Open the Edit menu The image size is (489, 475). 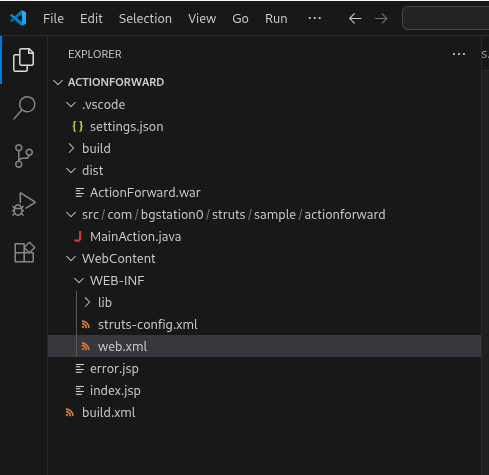pyautogui.click(x=91, y=19)
